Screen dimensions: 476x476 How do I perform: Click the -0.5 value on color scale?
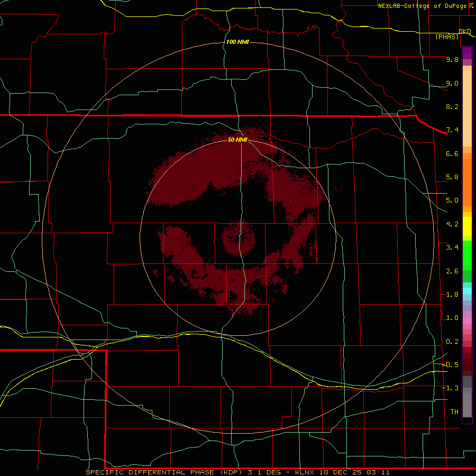pyautogui.click(x=450, y=365)
